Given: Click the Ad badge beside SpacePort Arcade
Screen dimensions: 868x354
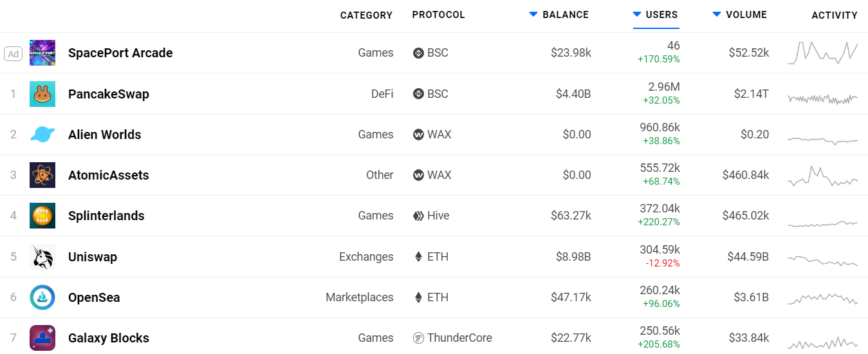Looking at the screenshot, I should 13,53.
